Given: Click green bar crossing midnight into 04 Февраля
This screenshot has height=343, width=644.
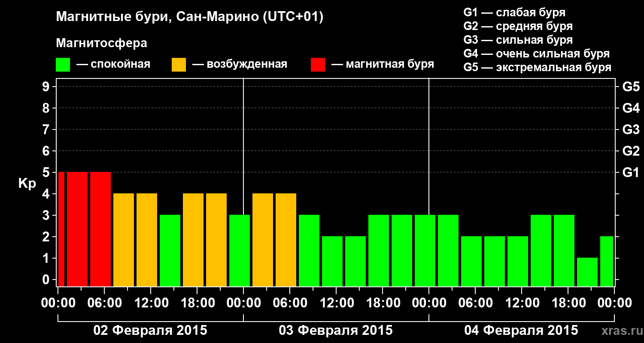Looking at the screenshot, I should coord(425,250).
